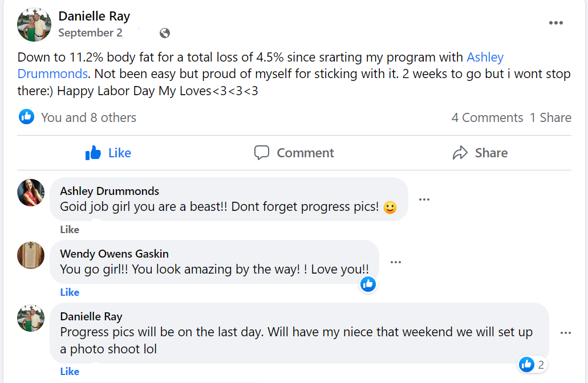
Task: Open Danielle Ray's name in post header
Action: point(94,16)
